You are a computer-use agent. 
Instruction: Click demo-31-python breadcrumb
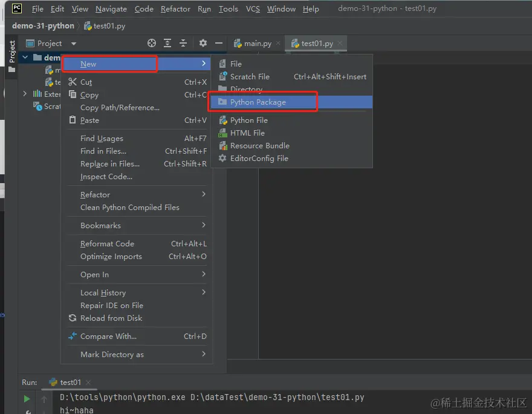point(43,26)
